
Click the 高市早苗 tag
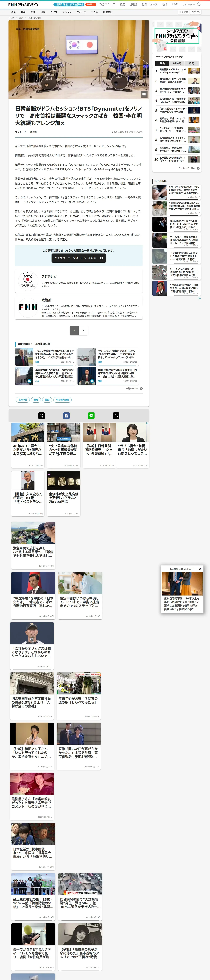tap(23, 400)
